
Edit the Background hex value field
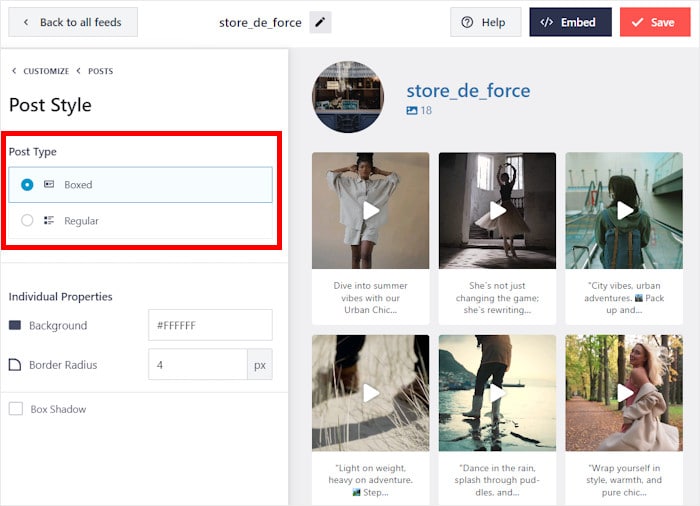tap(210, 325)
